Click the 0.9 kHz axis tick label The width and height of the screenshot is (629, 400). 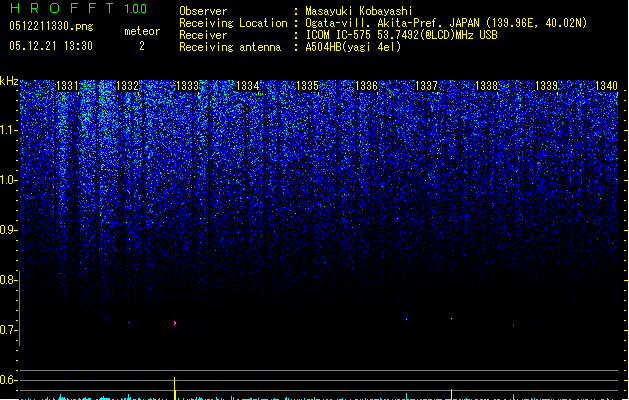8,230
